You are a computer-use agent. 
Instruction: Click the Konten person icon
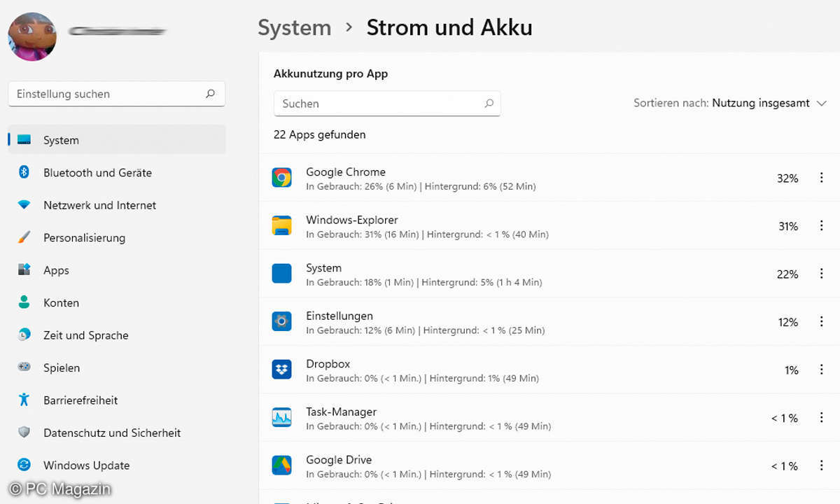pos(24,302)
